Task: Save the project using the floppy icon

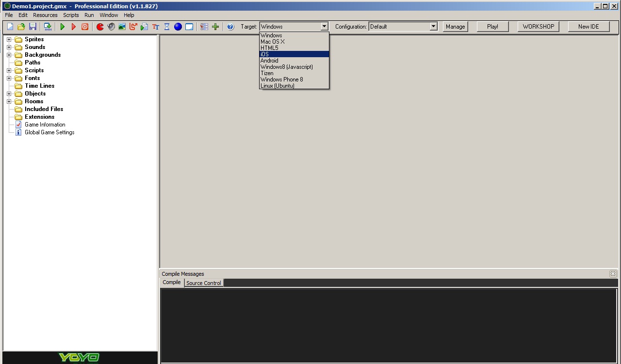Action: pyautogui.click(x=33, y=27)
